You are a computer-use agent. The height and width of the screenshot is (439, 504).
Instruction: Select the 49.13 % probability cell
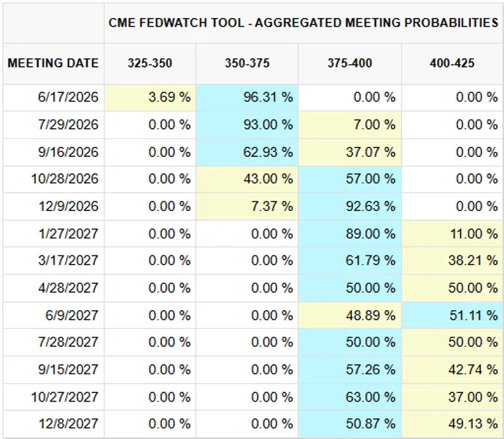point(453,424)
